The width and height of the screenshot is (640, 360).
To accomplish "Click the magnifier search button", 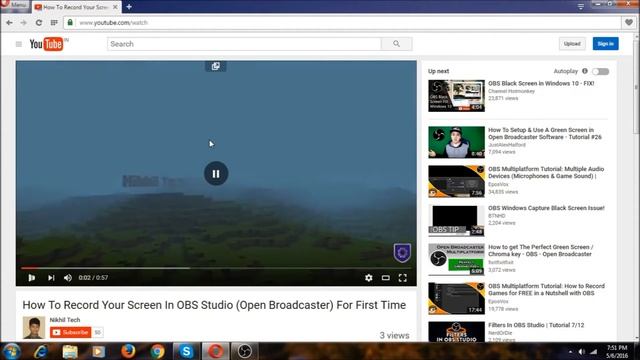I will coord(396,44).
